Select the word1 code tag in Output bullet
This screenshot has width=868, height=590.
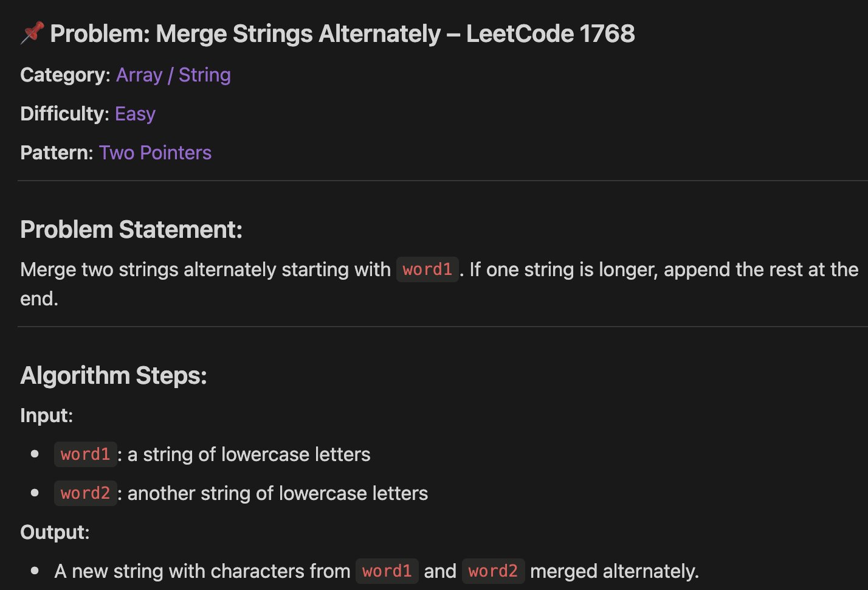[x=387, y=571]
